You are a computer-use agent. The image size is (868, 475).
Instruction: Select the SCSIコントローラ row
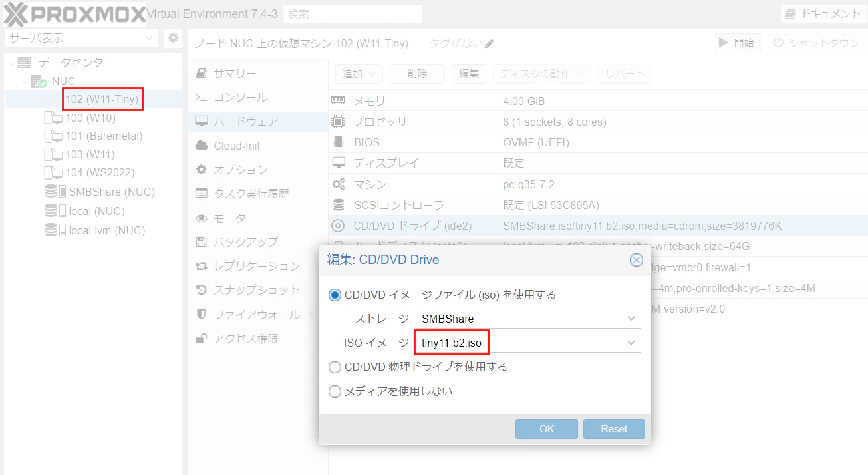pyautogui.click(x=598, y=205)
